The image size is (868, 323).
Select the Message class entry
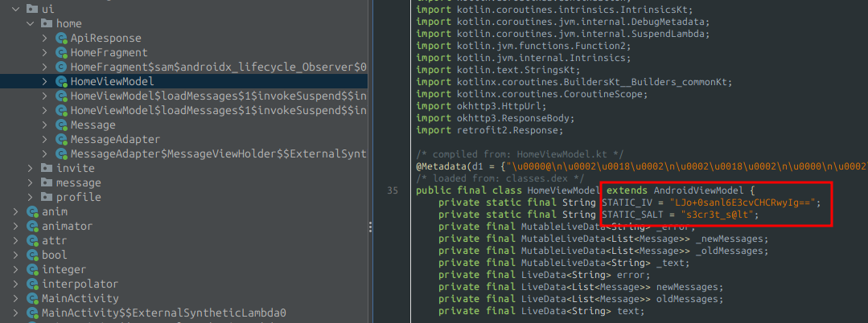pos(93,125)
